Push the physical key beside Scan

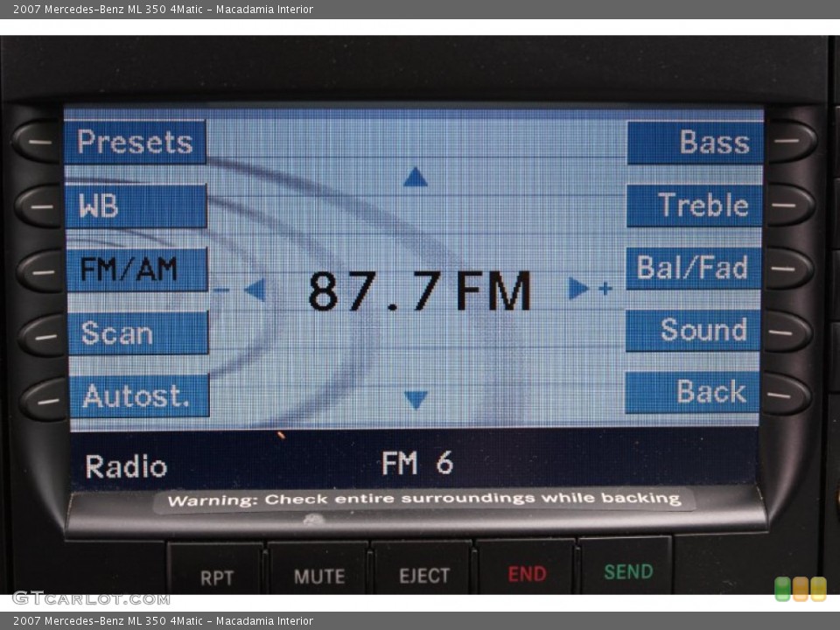[x=44, y=336]
